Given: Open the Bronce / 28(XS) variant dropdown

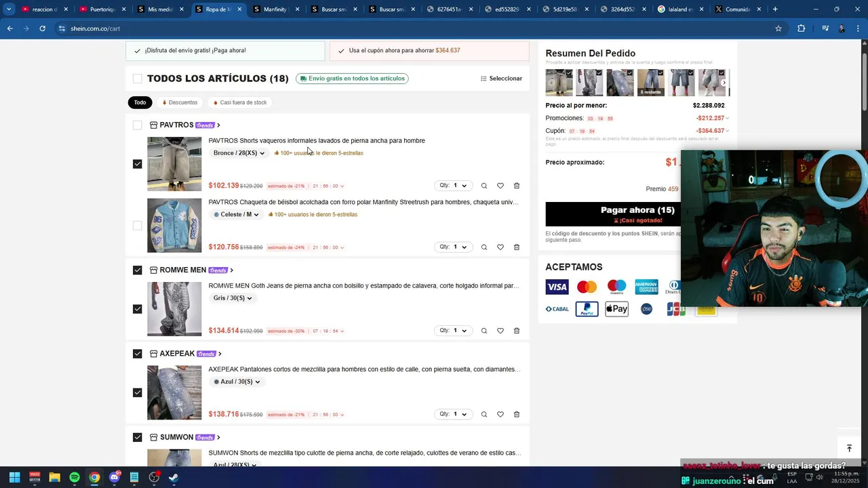Looking at the screenshot, I should click(x=239, y=153).
